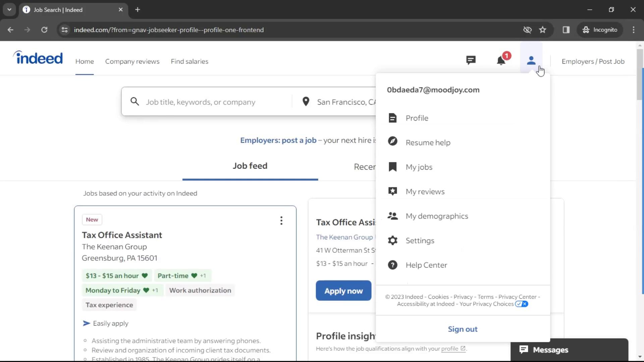This screenshot has height=362, width=644.
Task: Click the Messages floating button
Action: tap(569, 350)
